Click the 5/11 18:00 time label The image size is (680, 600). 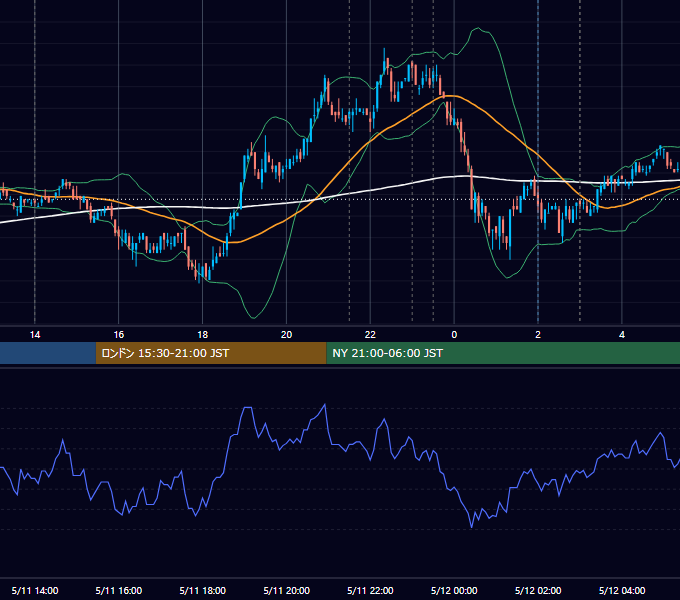click(203, 590)
